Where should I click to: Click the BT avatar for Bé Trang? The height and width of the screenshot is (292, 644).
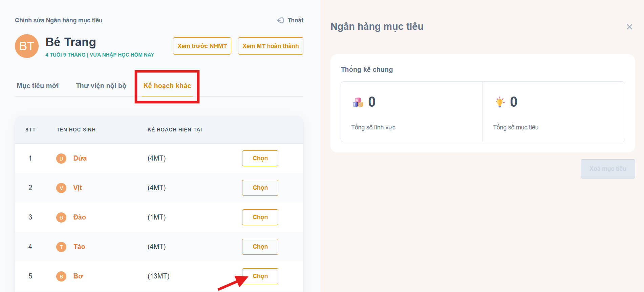click(x=27, y=46)
